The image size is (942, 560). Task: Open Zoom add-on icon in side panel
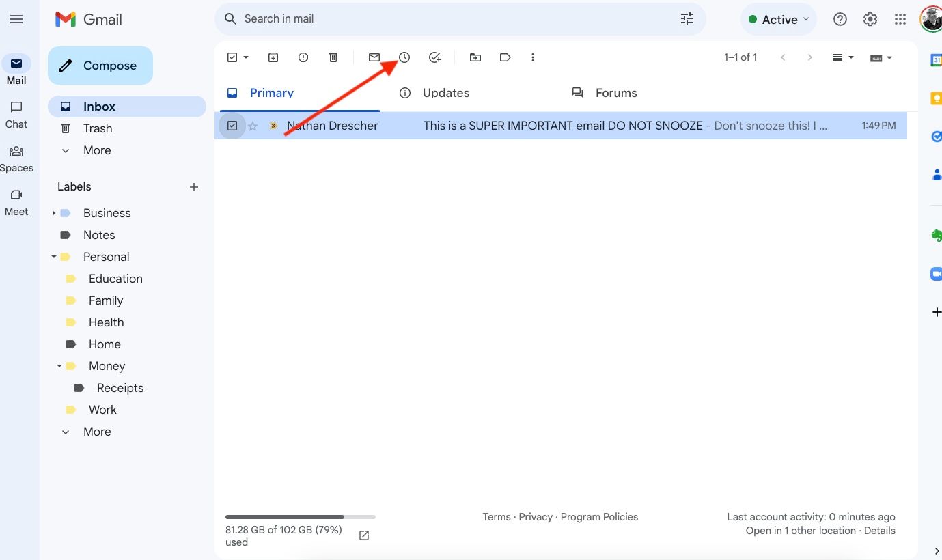point(936,274)
